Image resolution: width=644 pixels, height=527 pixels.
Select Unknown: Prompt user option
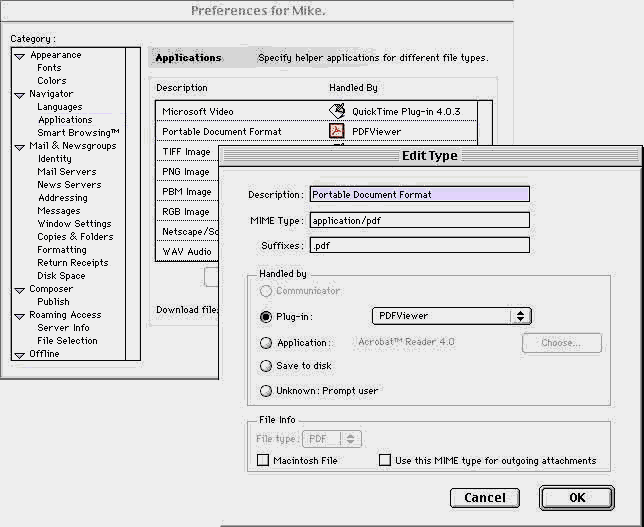click(266, 391)
